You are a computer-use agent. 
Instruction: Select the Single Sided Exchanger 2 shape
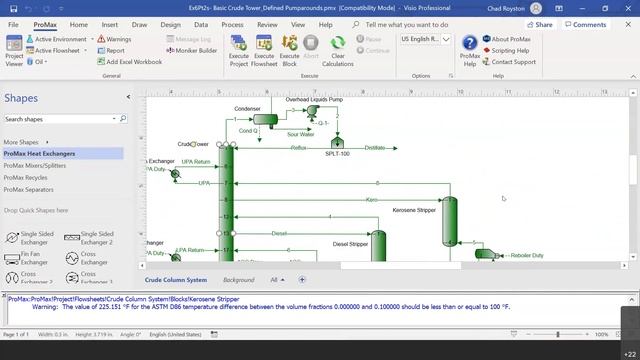click(89, 238)
